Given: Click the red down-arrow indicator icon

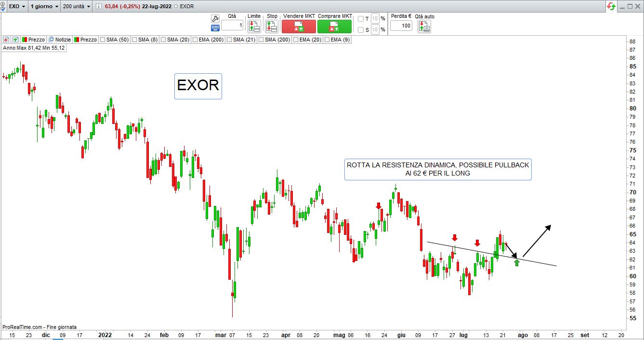Looking at the screenshot, I should (6, 40).
